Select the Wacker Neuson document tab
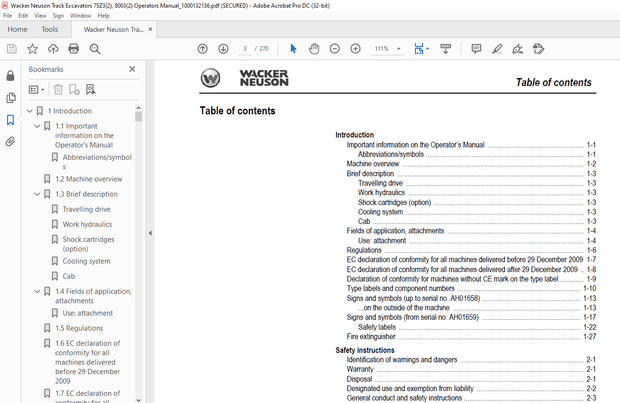 click(x=113, y=29)
